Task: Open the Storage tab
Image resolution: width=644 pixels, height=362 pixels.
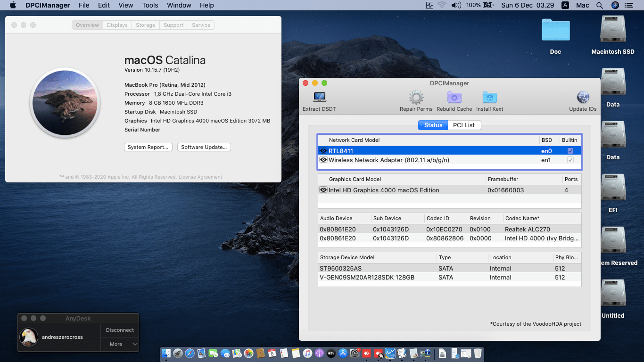Action: coord(145,25)
